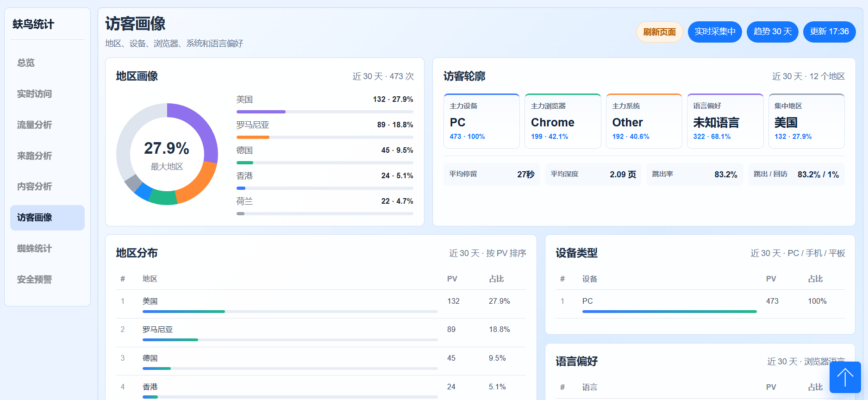Click "45 · 9.5%" in the 地区画像 list
Viewport: 868px width, 400px height.
[397, 150]
